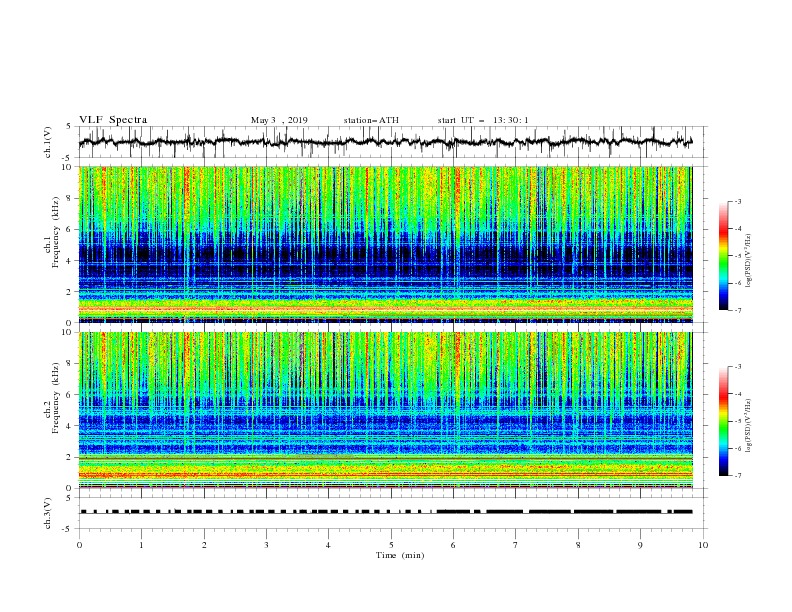This screenshot has height=612, width=792.
Task: Select the date "May 3 , 2019" text
Action: (279, 120)
